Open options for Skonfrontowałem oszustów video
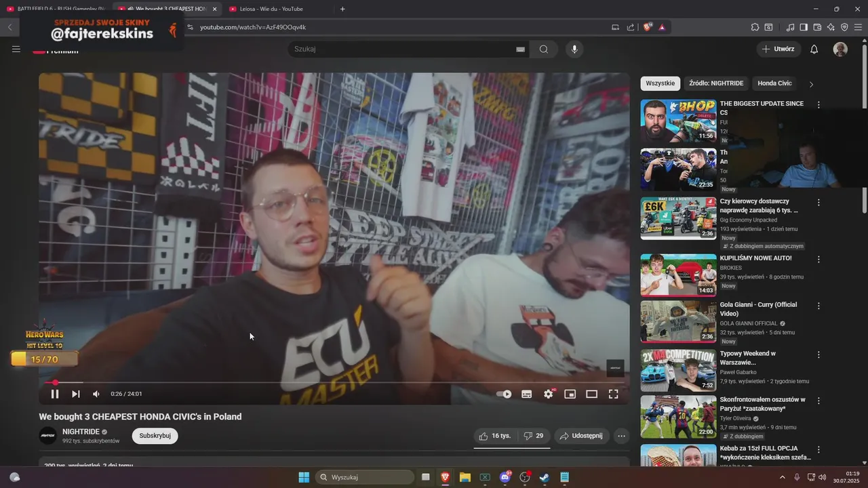The image size is (868, 488). [818, 401]
